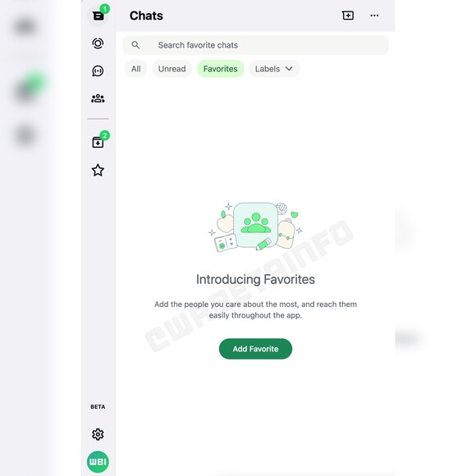This screenshot has width=476, height=476.
Task: Click the Labels chevron arrow
Action: pyautogui.click(x=289, y=69)
